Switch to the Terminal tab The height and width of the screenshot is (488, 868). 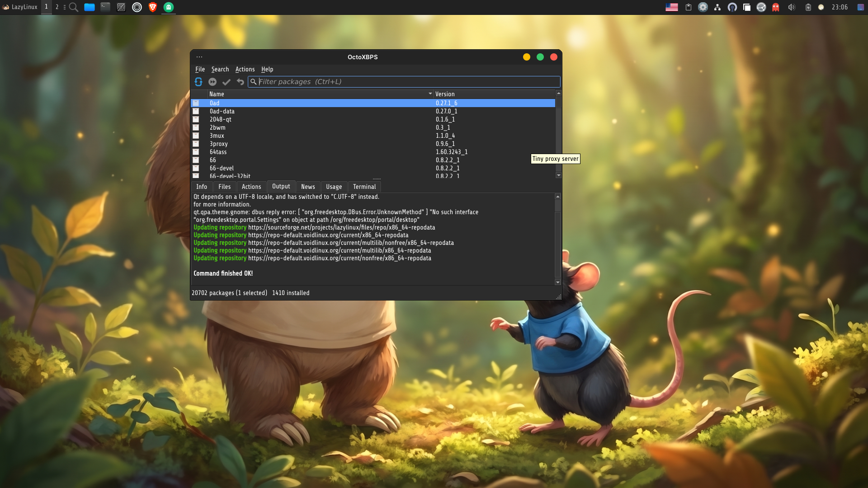pyautogui.click(x=364, y=187)
